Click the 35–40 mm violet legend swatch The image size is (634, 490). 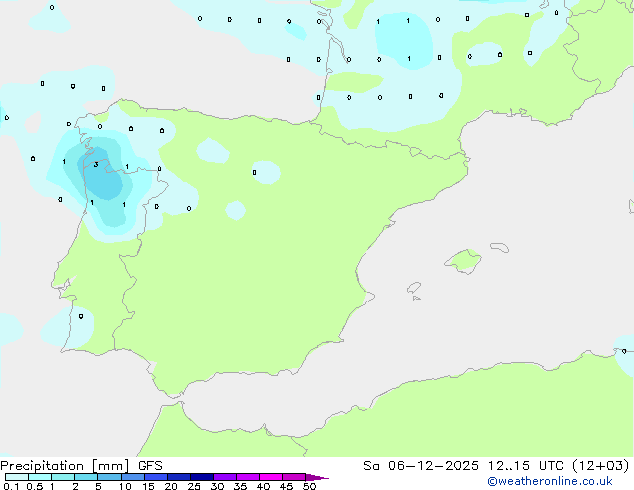tap(248, 477)
